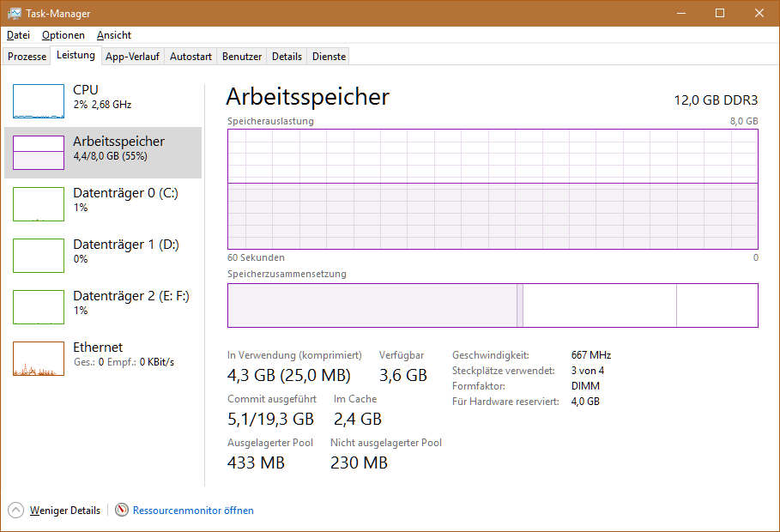Viewport: 780px width, 532px height.
Task: Switch to the App-Verlauf tab
Action: [132, 57]
